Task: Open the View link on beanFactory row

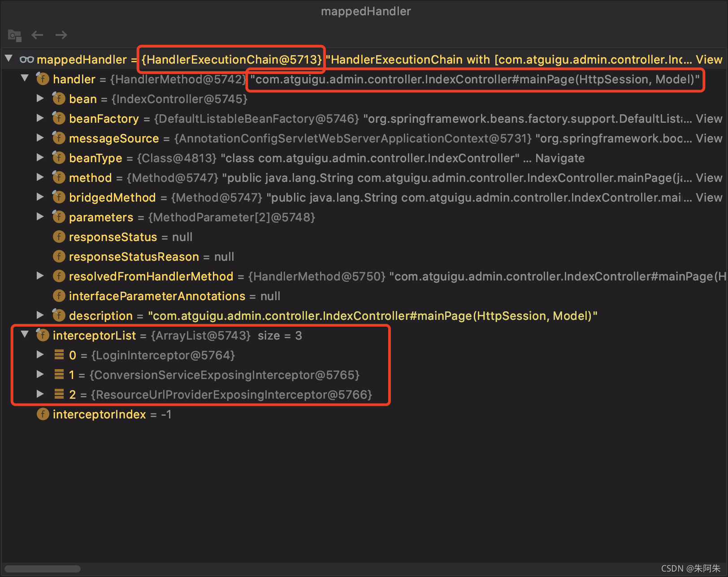Action: [x=709, y=119]
